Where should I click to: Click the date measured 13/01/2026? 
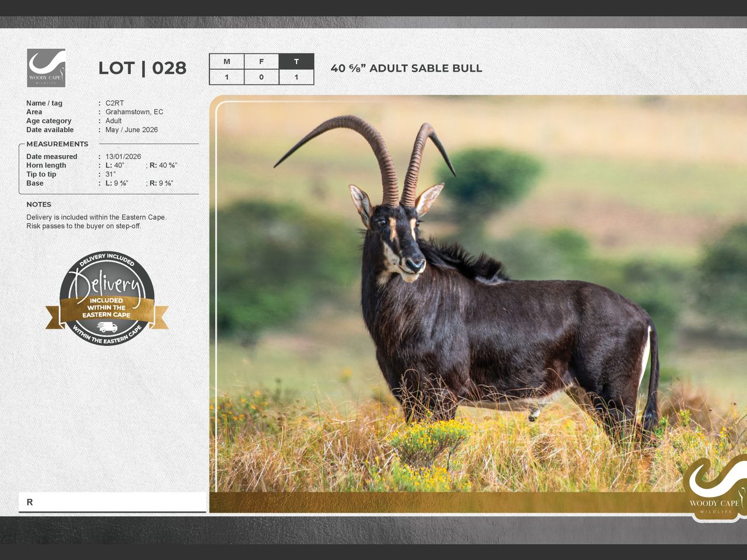coord(123,156)
